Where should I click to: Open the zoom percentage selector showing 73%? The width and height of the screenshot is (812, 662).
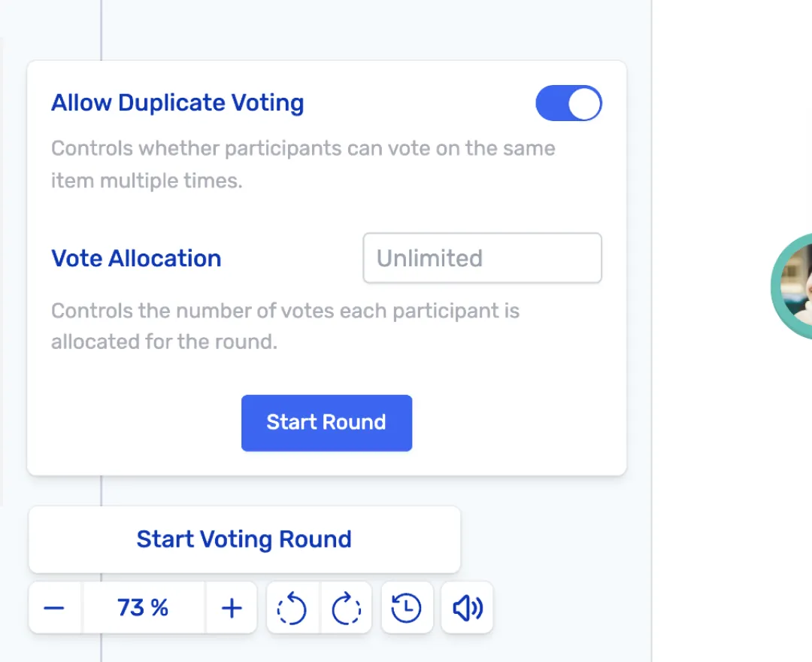point(143,608)
